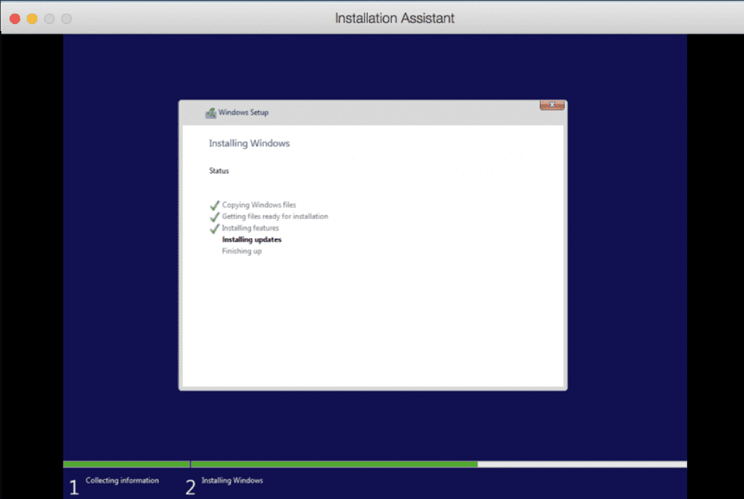Image resolution: width=744 pixels, height=499 pixels.
Task: Click the checkmark beside Getting files ready
Action: (x=214, y=217)
